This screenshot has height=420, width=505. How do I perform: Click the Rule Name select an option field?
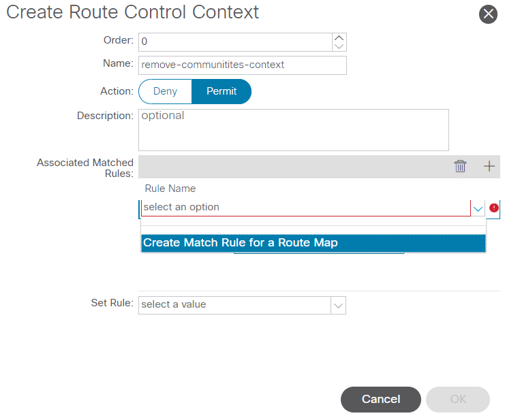(x=305, y=207)
